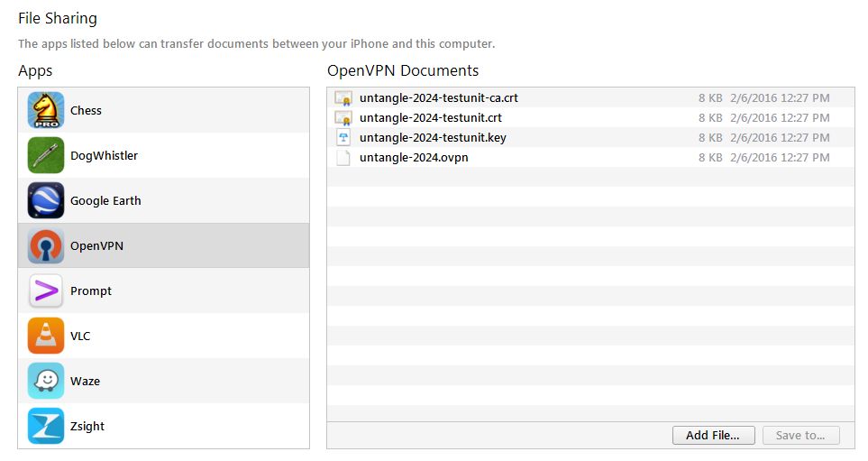Select file name untangle-2024.ovpn
This screenshot has height=461, width=868.
pos(414,158)
